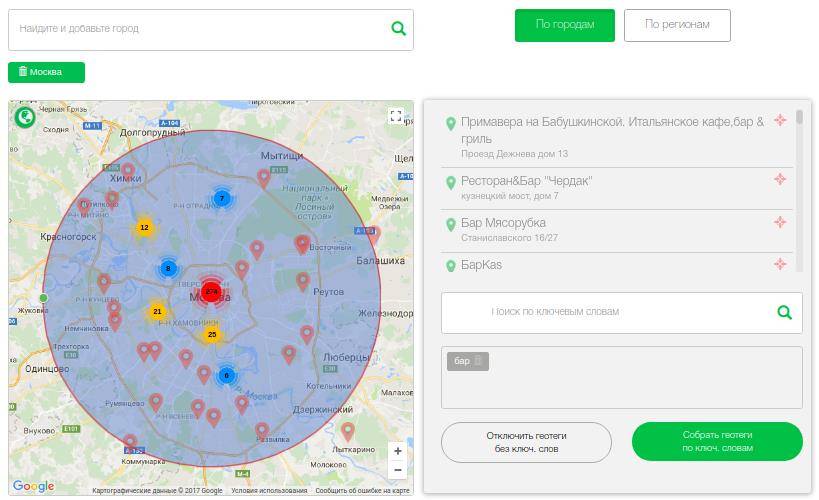
Task: Select Бар Мясорубка list entry
Action: (617, 230)
